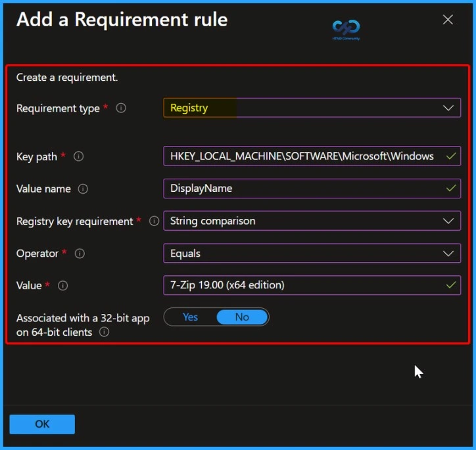
Task: Click the 'Requirement type' label
Action: click(58, 108)
